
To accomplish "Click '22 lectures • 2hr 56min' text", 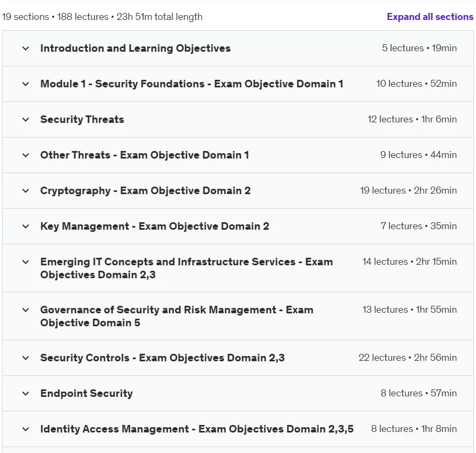I will [x=408, y=358].
